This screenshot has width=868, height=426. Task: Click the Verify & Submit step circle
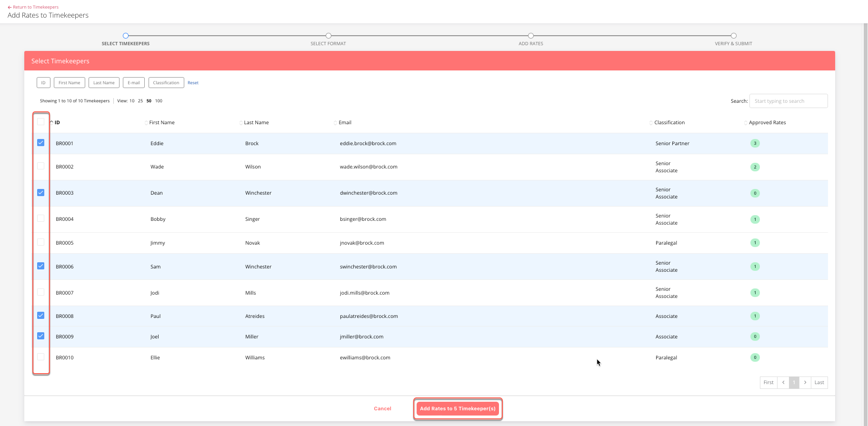click(733, 36)
